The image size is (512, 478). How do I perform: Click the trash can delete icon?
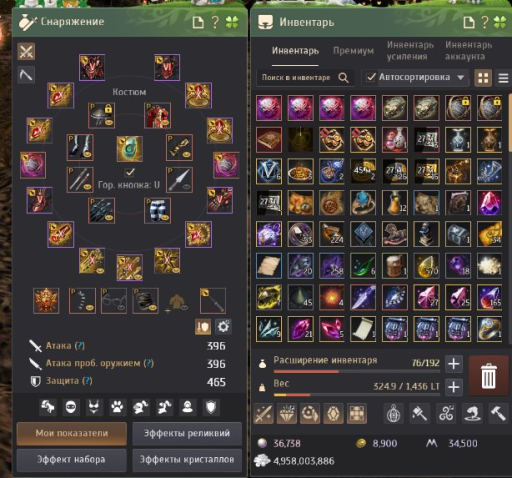tap(489, 376)
